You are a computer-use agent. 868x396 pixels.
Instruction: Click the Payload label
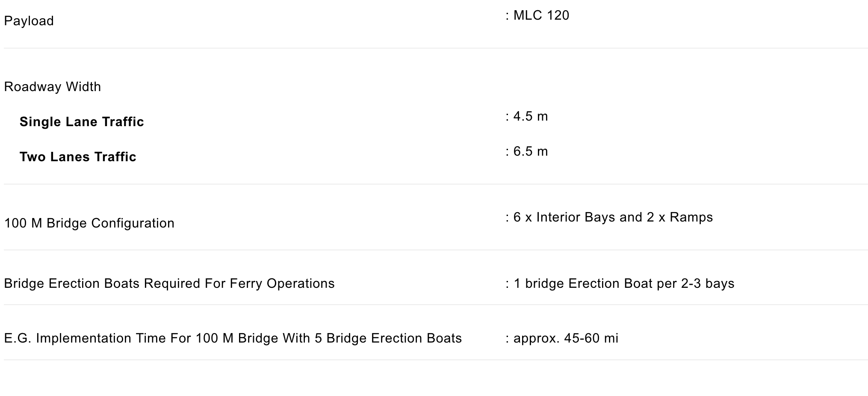(29, 21)
